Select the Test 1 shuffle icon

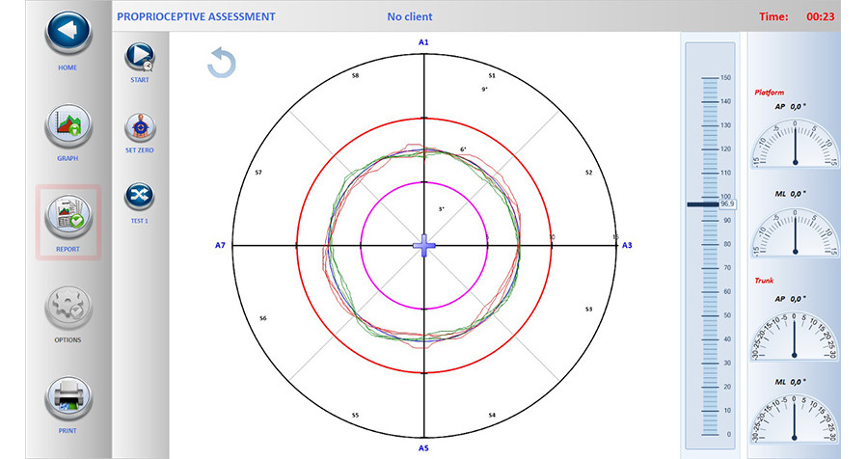pos(140,196)
